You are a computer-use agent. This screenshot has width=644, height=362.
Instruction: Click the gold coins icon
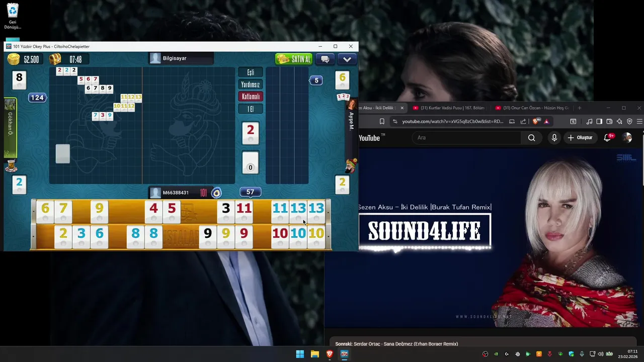[x=14, y=59]
